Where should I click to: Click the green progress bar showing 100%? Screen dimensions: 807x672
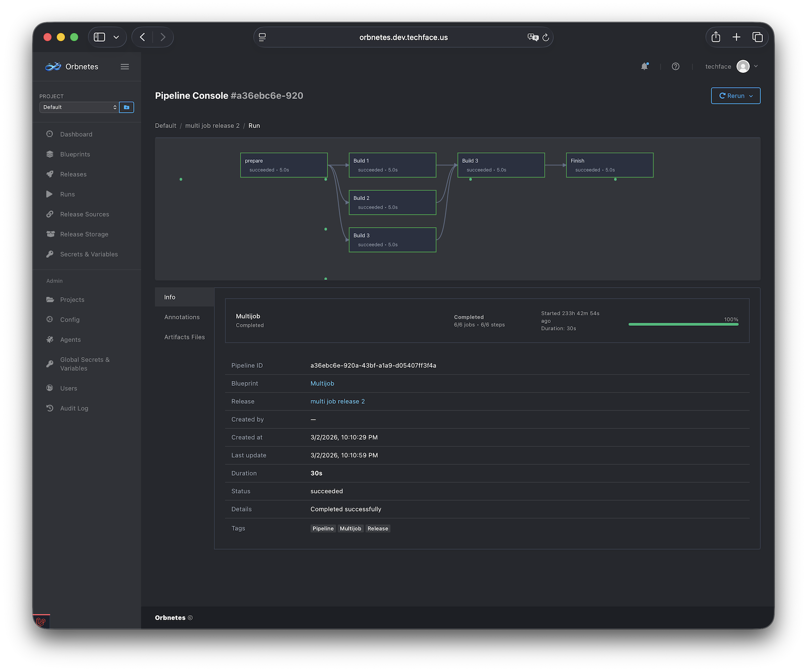click(683, 324)
